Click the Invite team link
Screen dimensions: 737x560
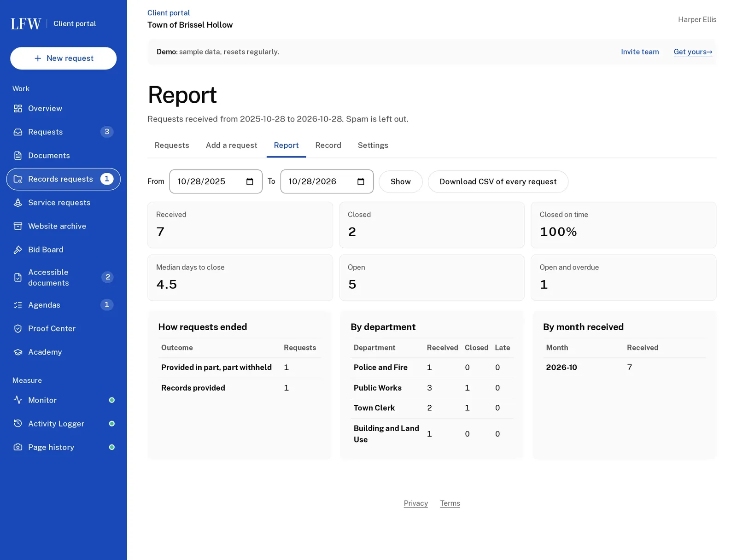[x=639, y=52]
